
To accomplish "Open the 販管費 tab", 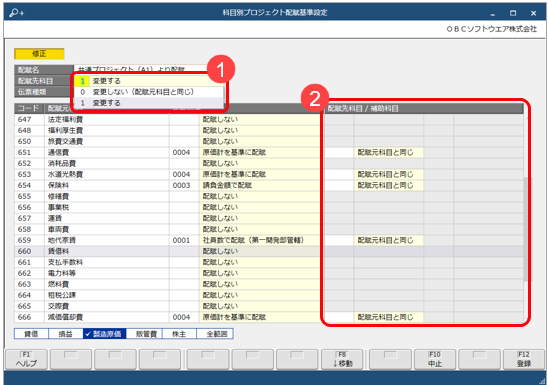I will [144, 334].
